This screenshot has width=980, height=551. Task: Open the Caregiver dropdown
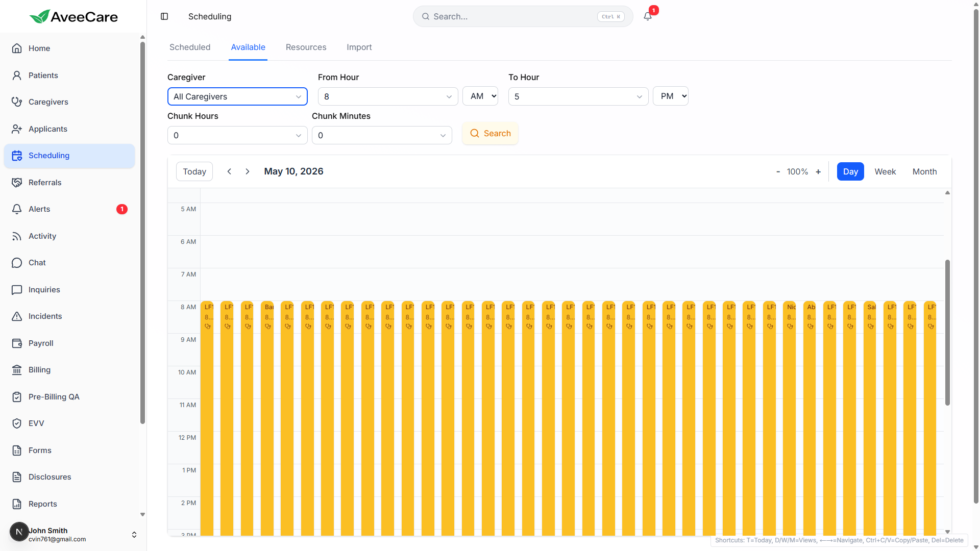[x=237, y=96]
